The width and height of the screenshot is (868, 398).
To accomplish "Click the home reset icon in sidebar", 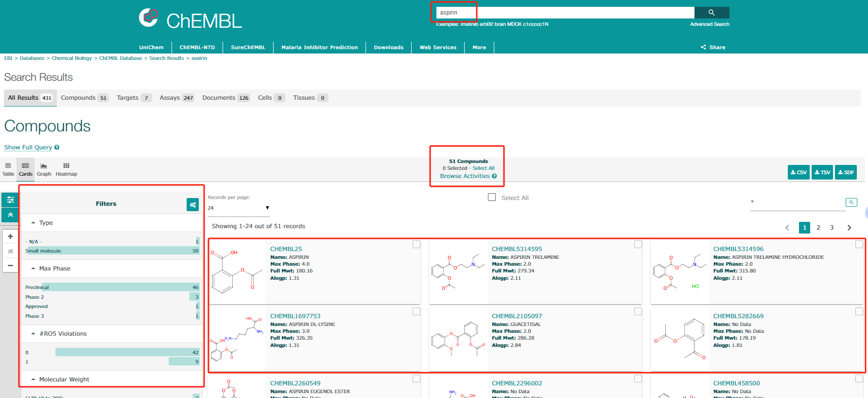I will click(x=10, y=251).
